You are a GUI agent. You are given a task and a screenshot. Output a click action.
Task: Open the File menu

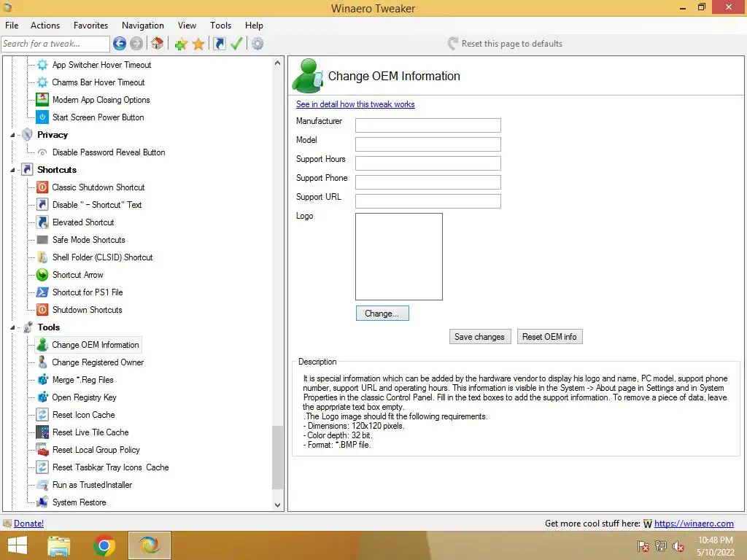point(12,26)
